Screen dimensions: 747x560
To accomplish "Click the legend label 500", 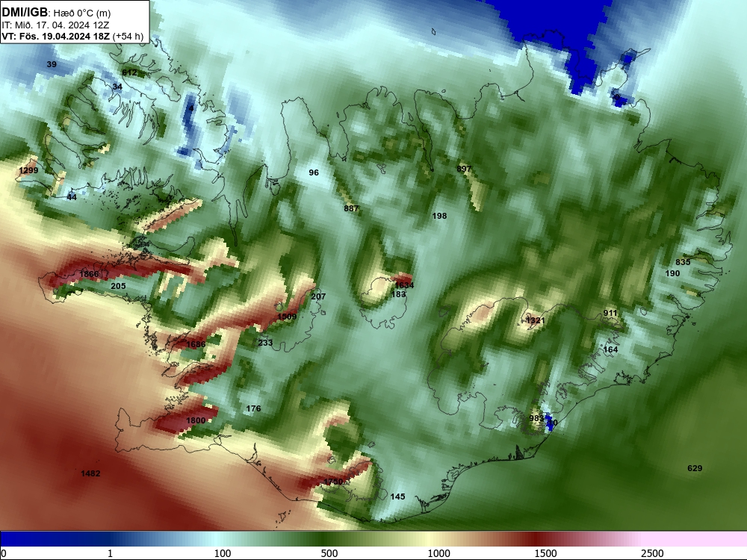I will click(x=329, y=553).
